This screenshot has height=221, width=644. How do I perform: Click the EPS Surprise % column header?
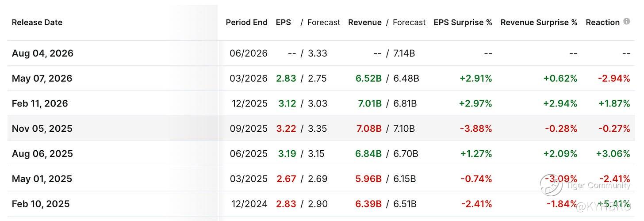click(463, 22)
